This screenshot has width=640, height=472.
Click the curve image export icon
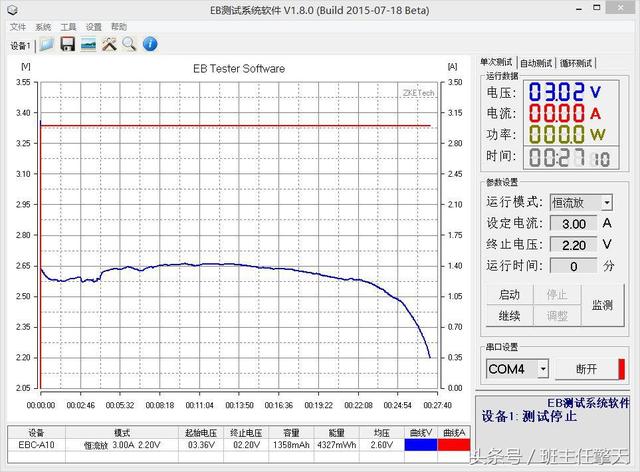(88, 44)
